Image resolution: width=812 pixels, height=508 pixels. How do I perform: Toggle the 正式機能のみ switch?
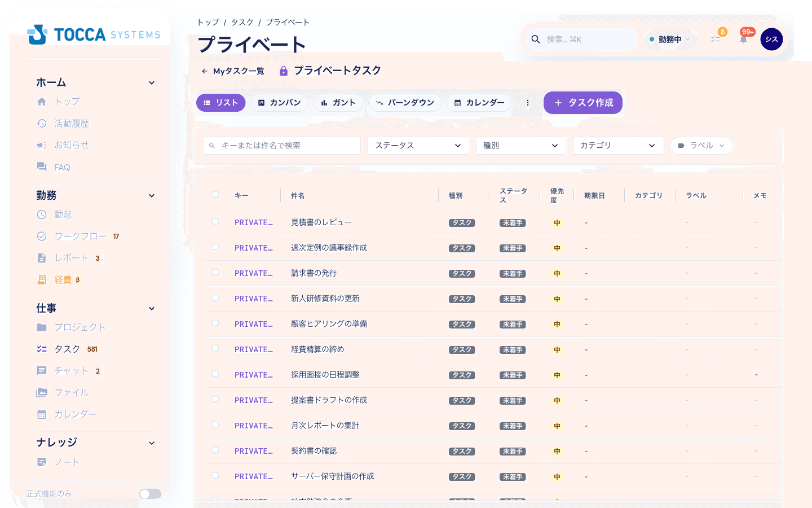(x=151, y=494)
